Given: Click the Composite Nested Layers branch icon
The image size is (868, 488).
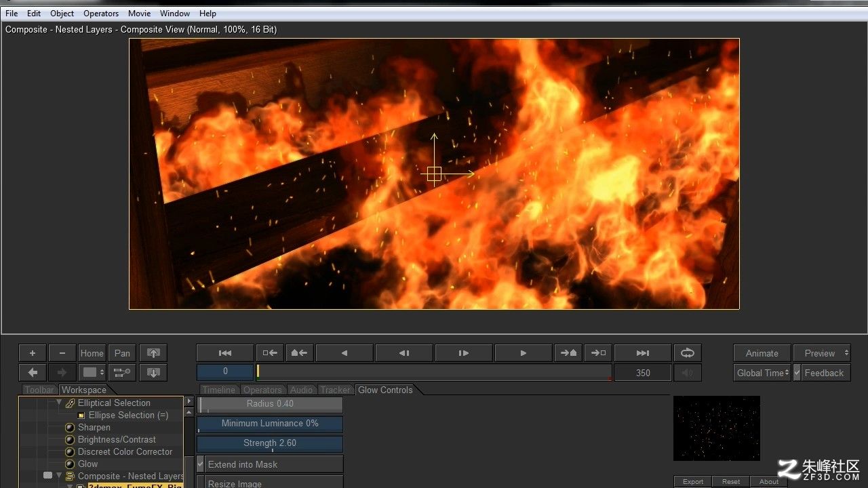Looking at the screenshot, I should click(70, 476).
